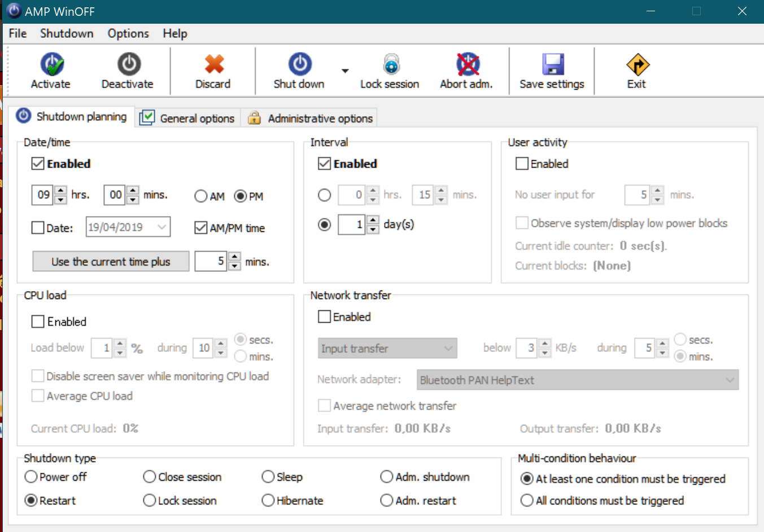Open the Options menu
The width and height of the screenshot is (764, 532).
tap(128, 33)
